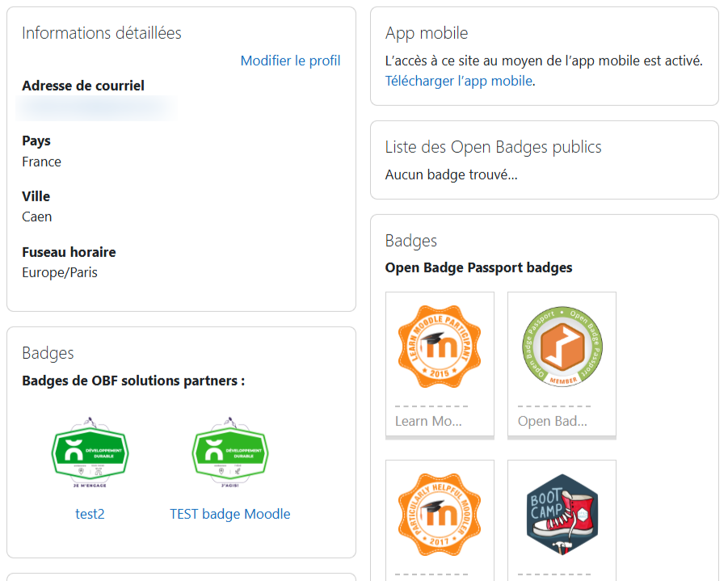Click the Open Badge Passport badges subtitle

tap(478, 267)
